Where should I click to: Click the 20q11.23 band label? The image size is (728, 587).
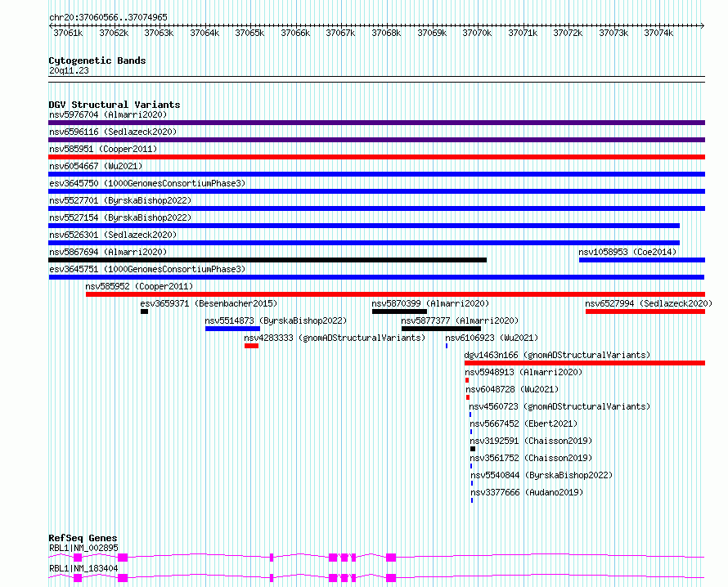coord(69,70)
